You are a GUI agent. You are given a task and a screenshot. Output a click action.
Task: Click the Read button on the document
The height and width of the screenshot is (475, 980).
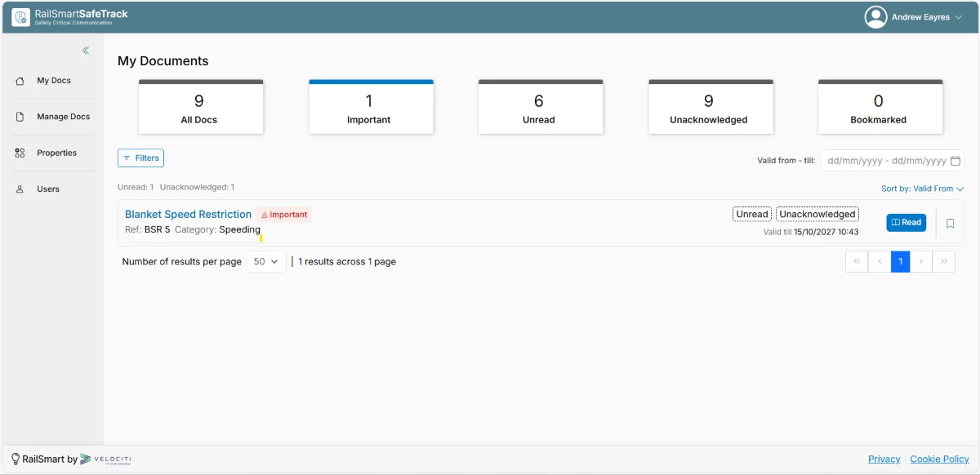click(x=906, y=221)
